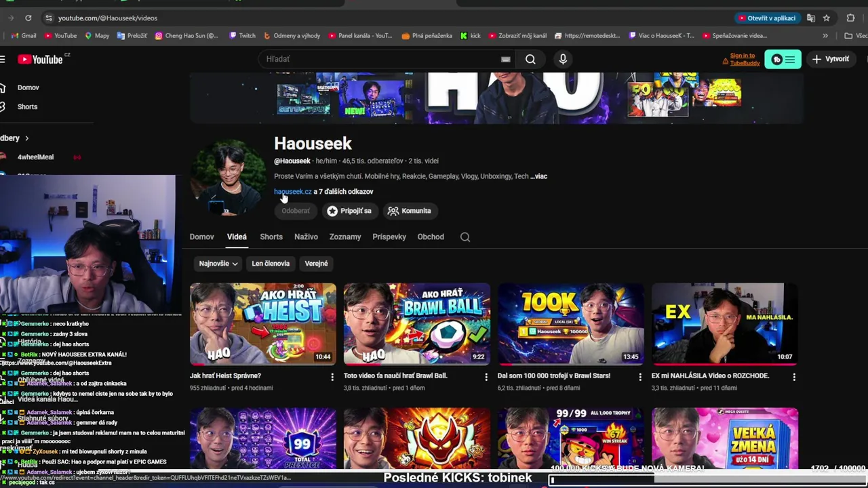The height and width of the screenshot is (488, 868).
Task: Open more options for EX mi NAHLÁSILA video
Action: point(794,377)
